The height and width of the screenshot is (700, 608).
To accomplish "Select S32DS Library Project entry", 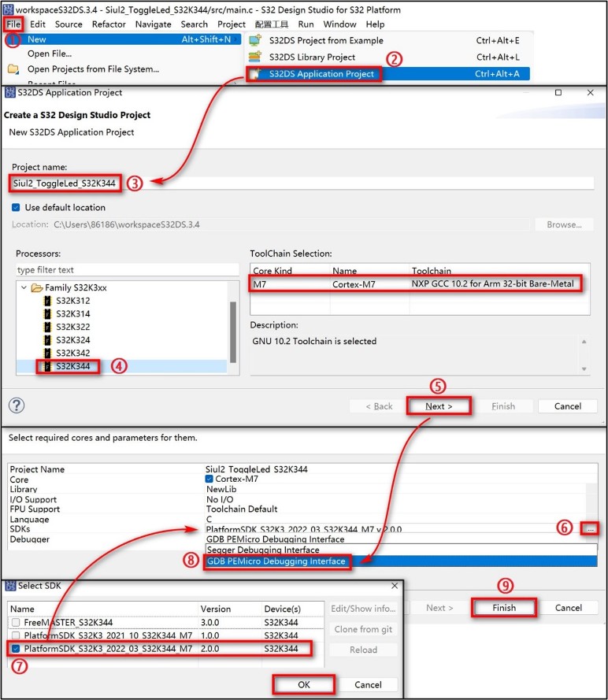I will point(312,57).
